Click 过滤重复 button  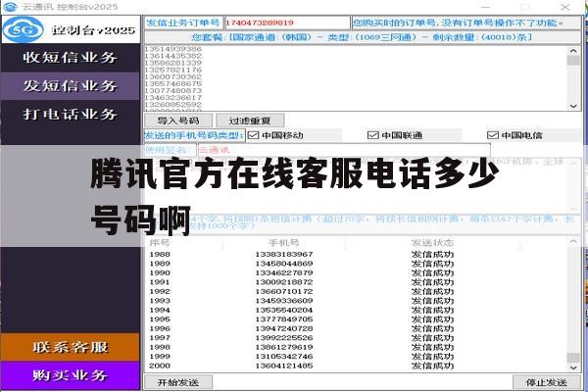[250, 121]
